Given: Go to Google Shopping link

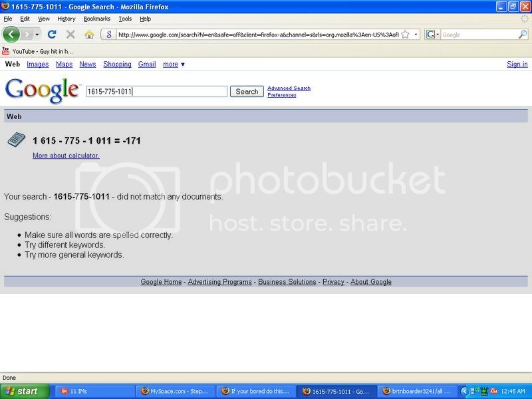Looking at the screenshot, I should (x=117, y=64).
